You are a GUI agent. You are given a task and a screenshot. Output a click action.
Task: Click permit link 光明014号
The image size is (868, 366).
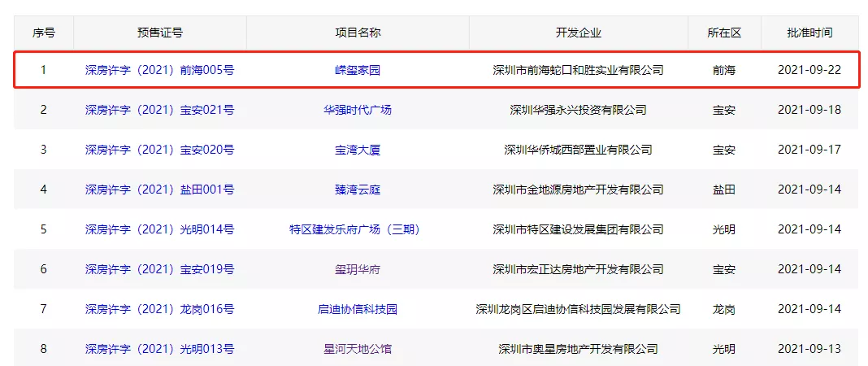click(x=159, y=229)
